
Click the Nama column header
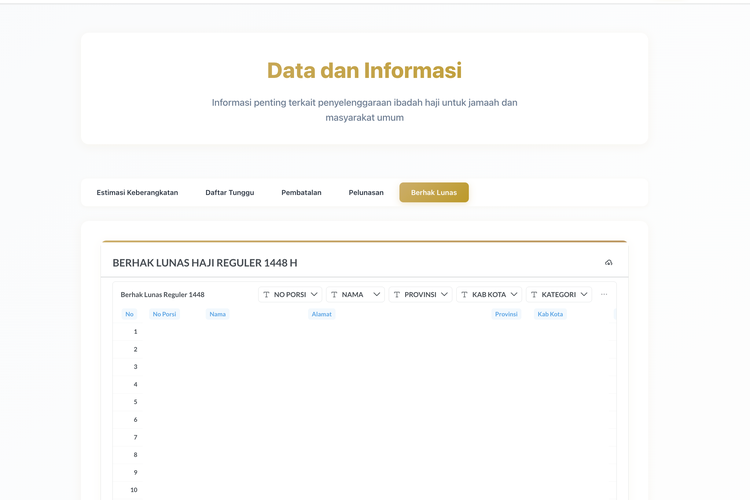[x=218, y=314]
